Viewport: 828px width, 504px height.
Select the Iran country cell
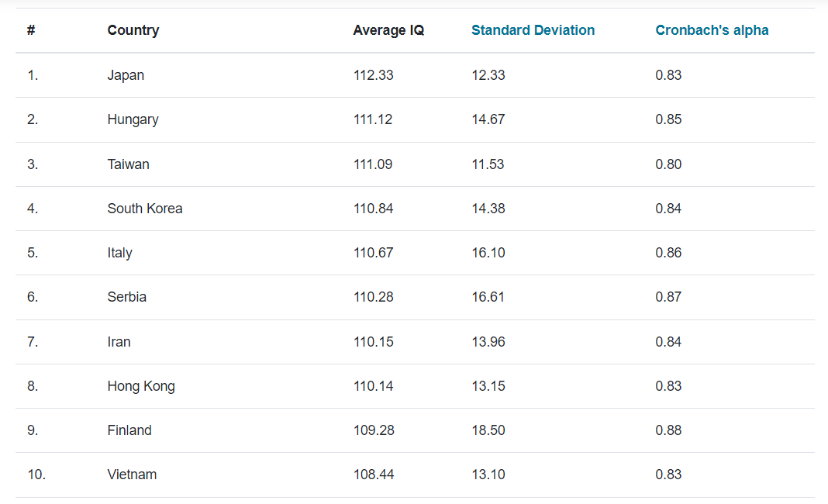tap(119, 342)
